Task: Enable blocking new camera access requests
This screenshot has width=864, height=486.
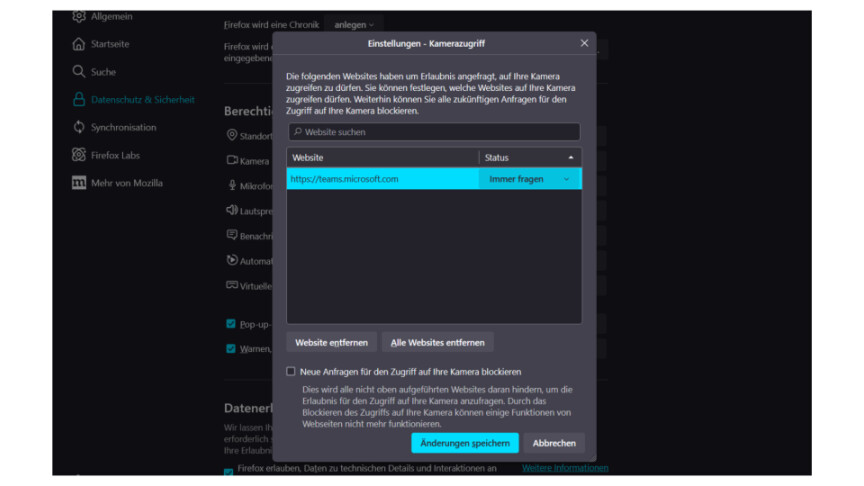Action: 291,371
